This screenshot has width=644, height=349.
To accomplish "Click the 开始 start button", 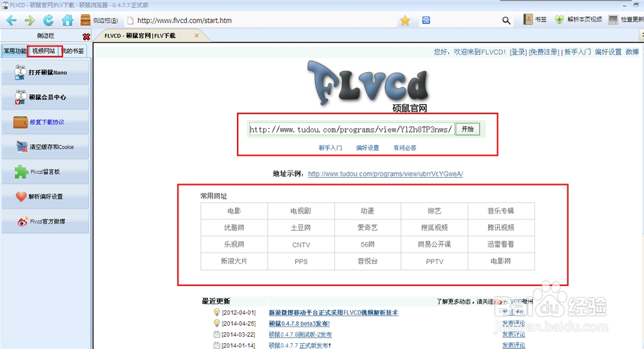I will pyautogui.click(x=468, y=129).
